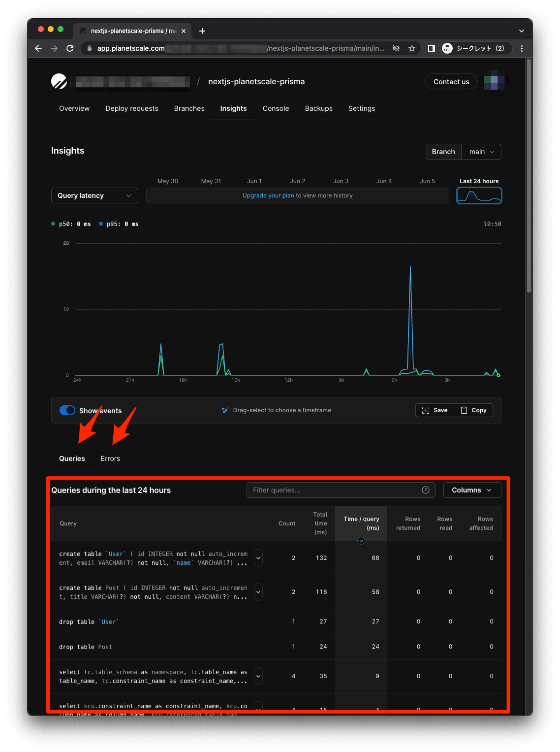Click the filter queries help icon
The height and width of the screenshot is (752, 560).
(x=426, y=490)
